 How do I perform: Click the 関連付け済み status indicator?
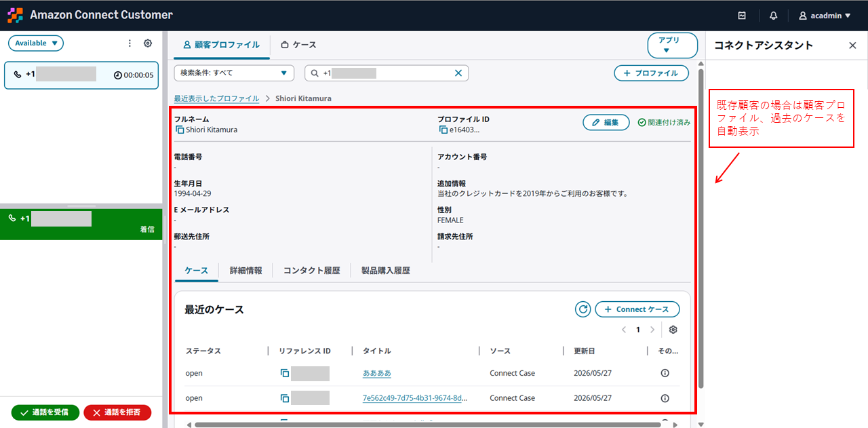pyautogui.click(x=664, y=123)
